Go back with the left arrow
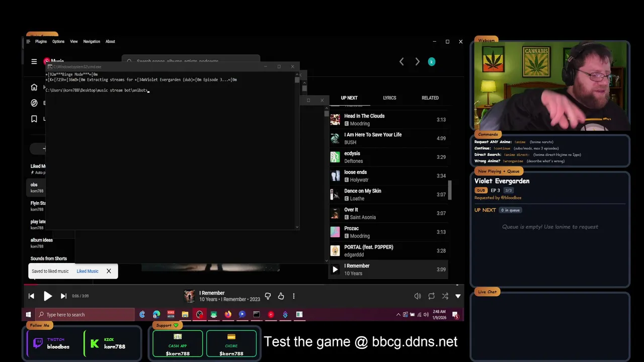Image resolution: width=644 pixels, height=362 pixels. click(x=401, y=61)
